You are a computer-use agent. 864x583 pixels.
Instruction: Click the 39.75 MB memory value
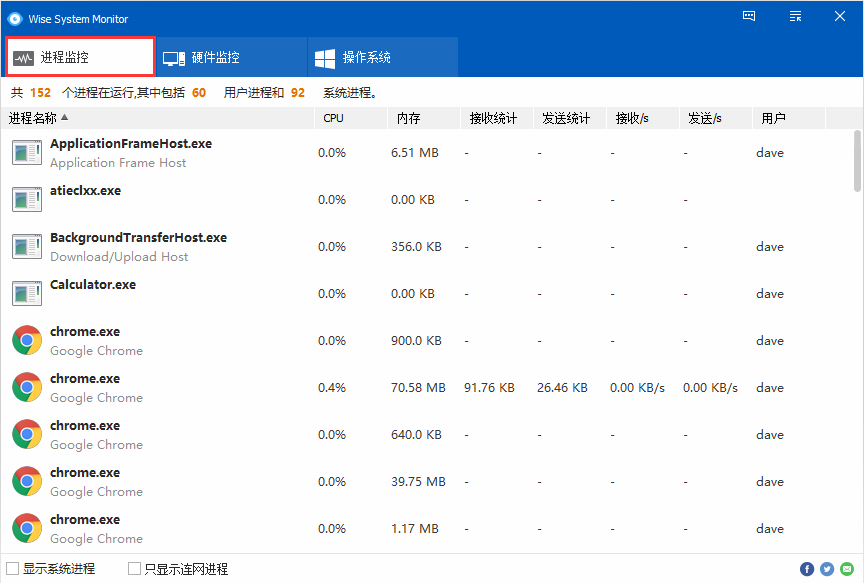point(418,482)
